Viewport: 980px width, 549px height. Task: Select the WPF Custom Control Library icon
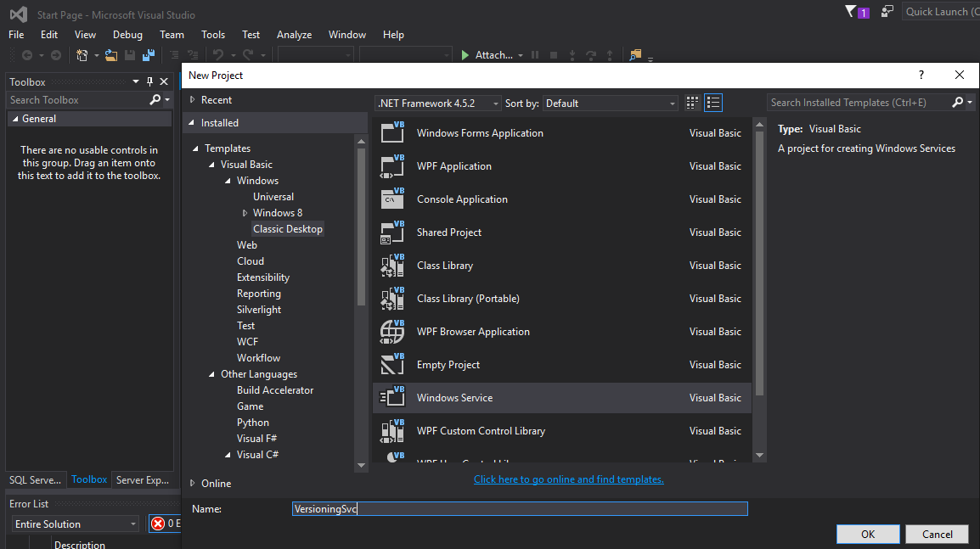tap(392, 430)
